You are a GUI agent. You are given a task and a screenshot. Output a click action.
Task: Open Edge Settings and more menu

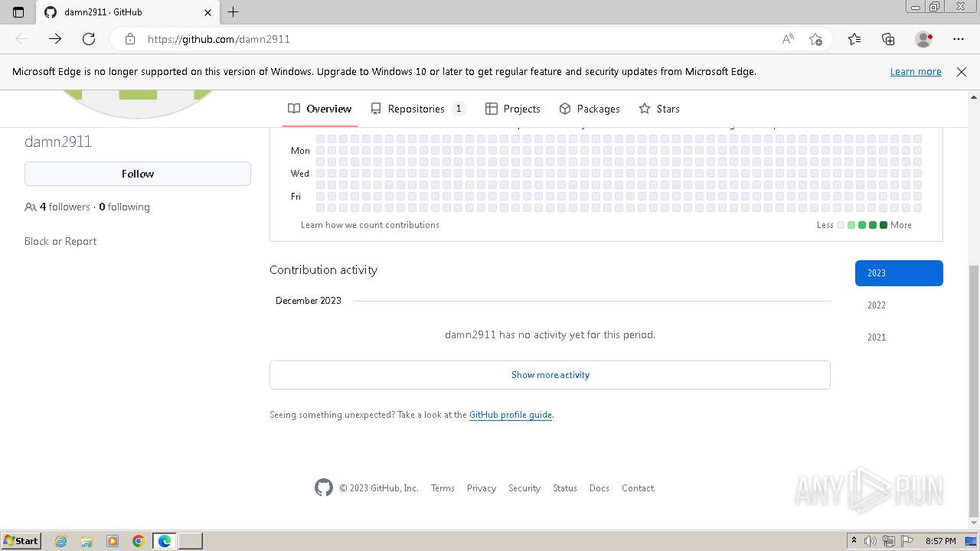click(x=959, y=39)
